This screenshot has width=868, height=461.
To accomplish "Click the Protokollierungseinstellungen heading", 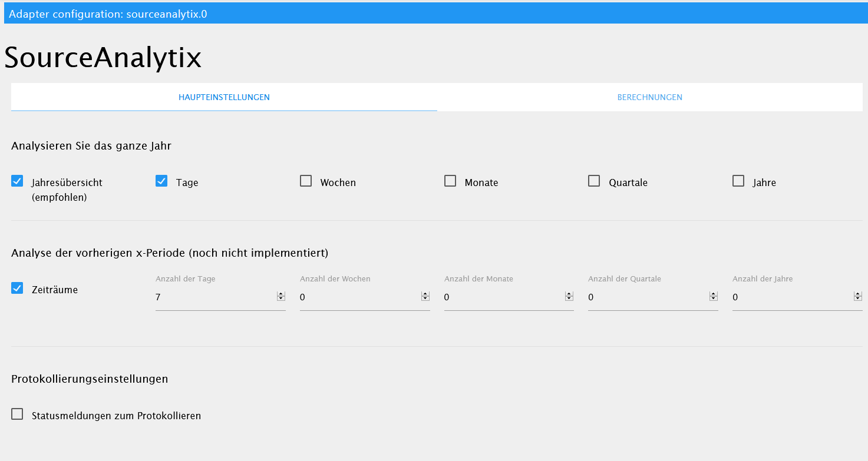I will click(90, 379).
